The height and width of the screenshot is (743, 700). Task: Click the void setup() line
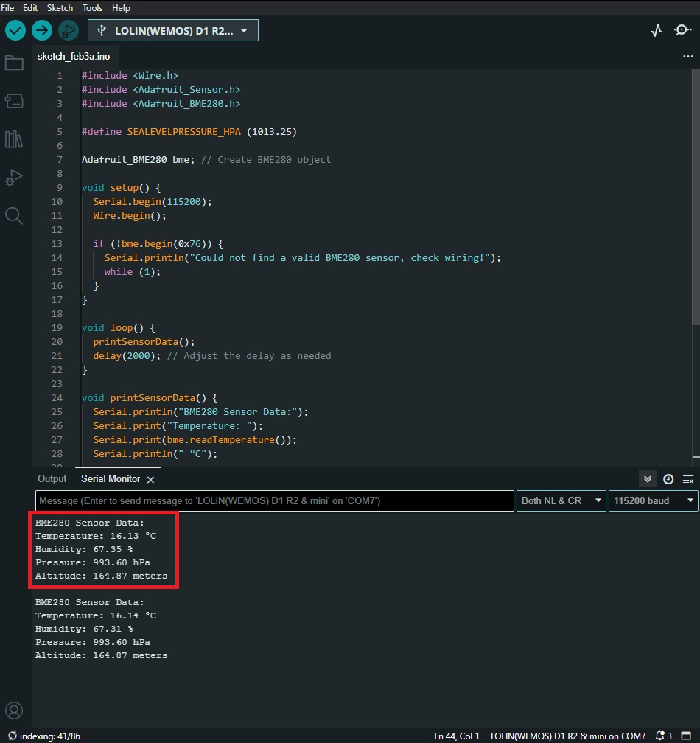click(x=122, y=188)
